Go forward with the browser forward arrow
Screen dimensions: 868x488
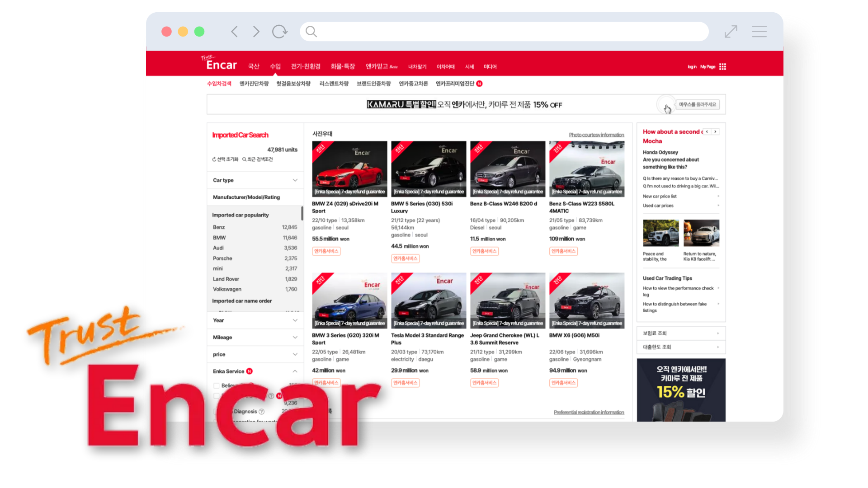tap(256, 32)
